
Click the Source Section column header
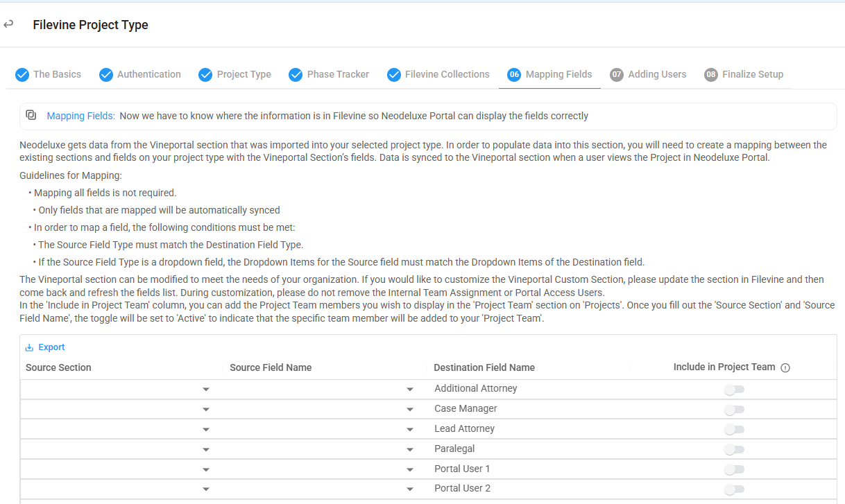tap(58, 367)
